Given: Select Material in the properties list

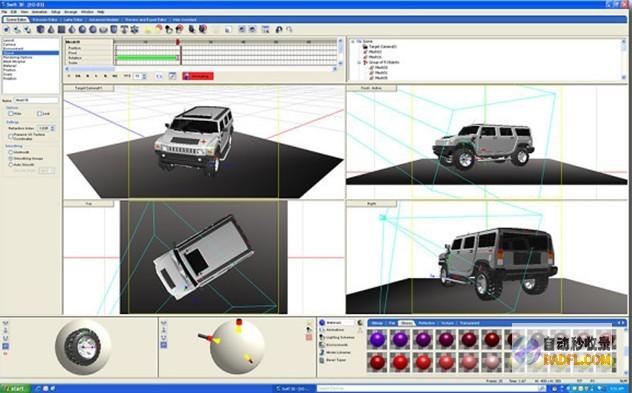Looking at the screenshot, I should tap(10, 66).
